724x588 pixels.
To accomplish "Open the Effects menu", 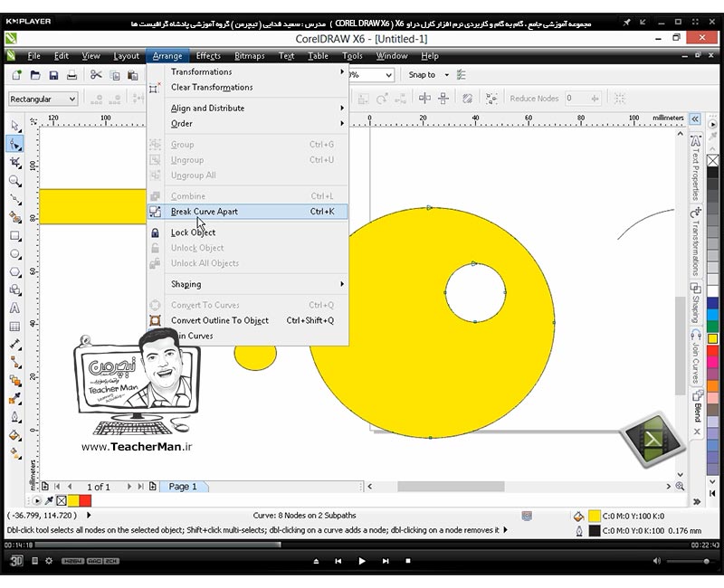I will click(x=208, y=56).
